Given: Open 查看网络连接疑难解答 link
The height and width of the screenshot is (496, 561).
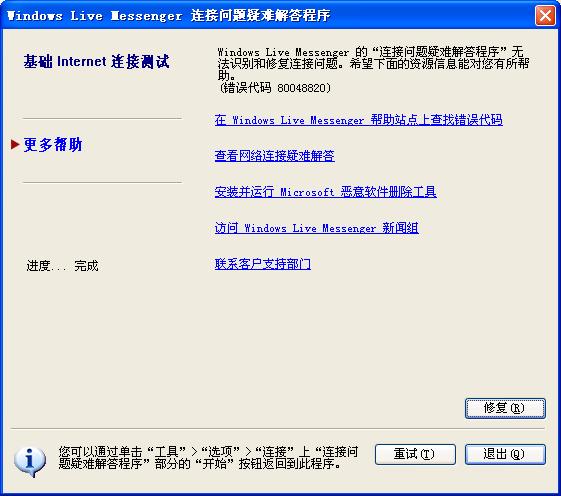Looking at the screenshot, I should pos(274,156).
